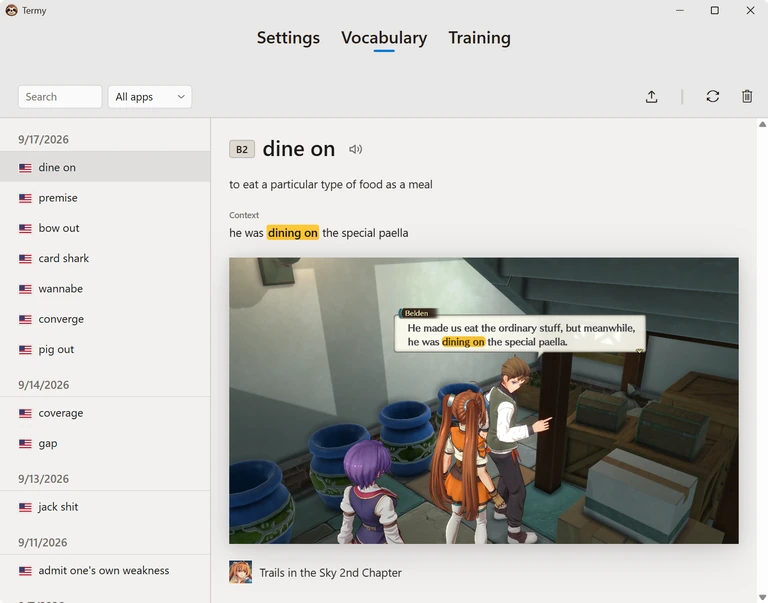Click the scrollbar up arrow
This screenshot has height=603, width=768.
[x=762, y=124]
